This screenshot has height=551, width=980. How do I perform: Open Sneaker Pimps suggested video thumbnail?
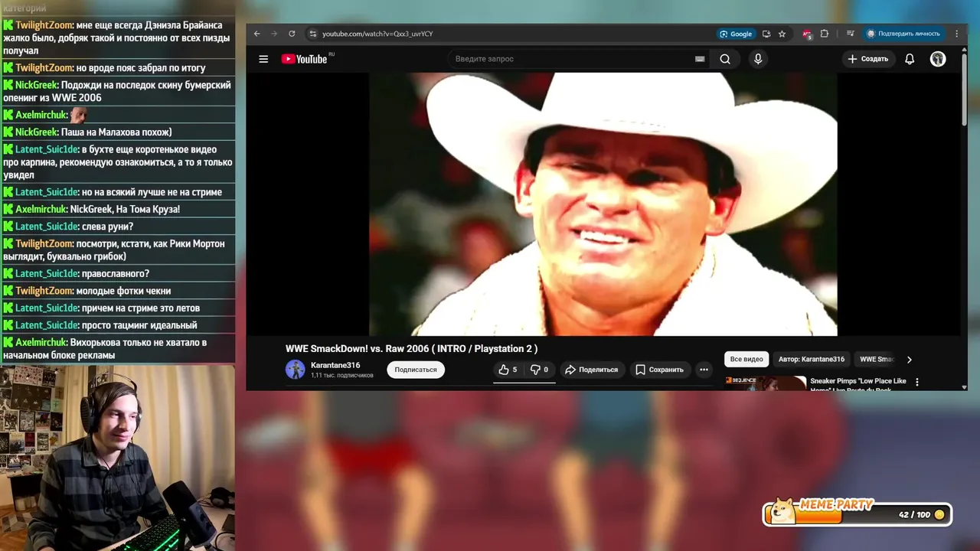coord(766,383)
